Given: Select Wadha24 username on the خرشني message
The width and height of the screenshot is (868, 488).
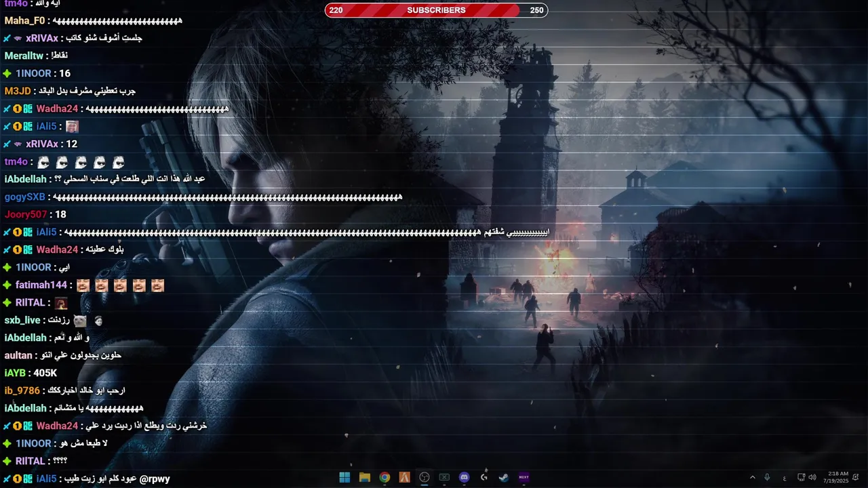Looking at the screenshot, I should [x=58, y=426].
